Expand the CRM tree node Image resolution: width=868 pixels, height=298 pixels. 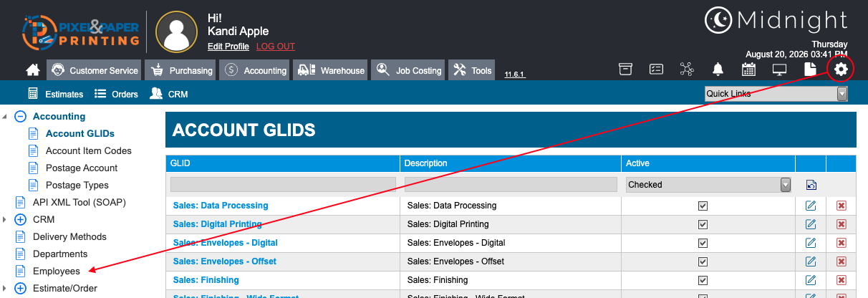(20, 219)
